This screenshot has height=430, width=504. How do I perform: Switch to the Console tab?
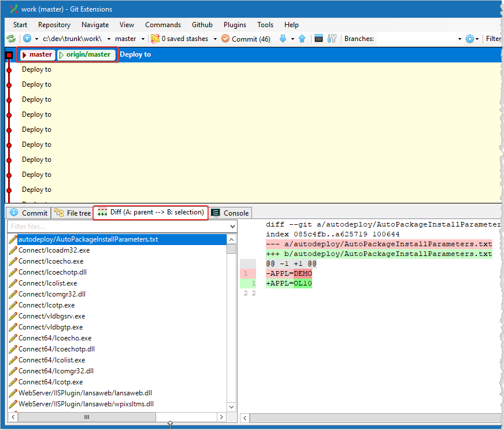[x=230, y=213]
